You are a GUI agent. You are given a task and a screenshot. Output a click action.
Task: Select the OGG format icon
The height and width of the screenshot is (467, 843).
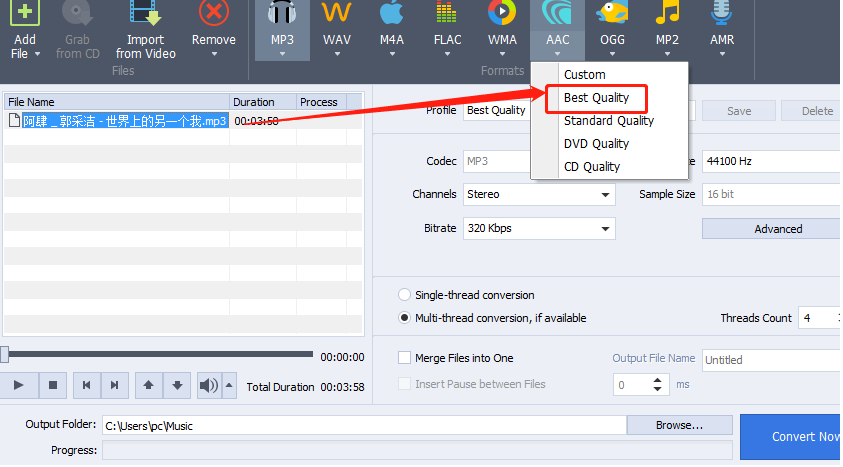pos(612,13)
